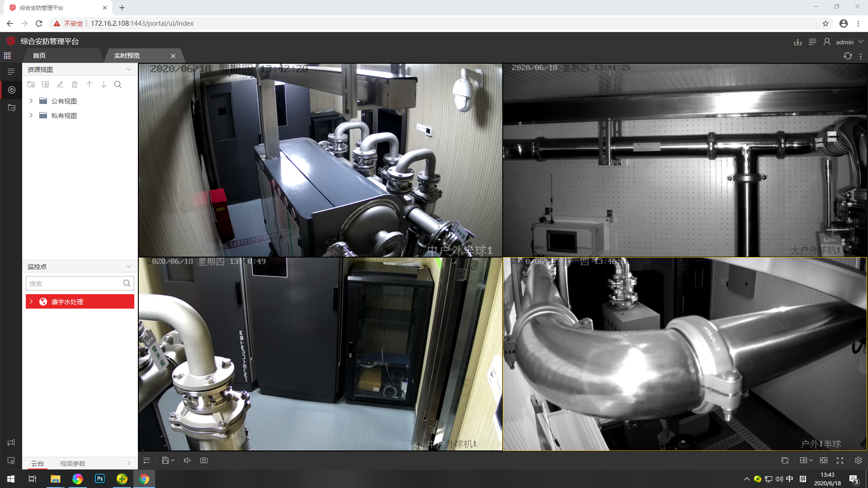Viewport: 868px width, 488px height.
Task: Switch to the 首页 tab
Action: (x=39, y=56)
